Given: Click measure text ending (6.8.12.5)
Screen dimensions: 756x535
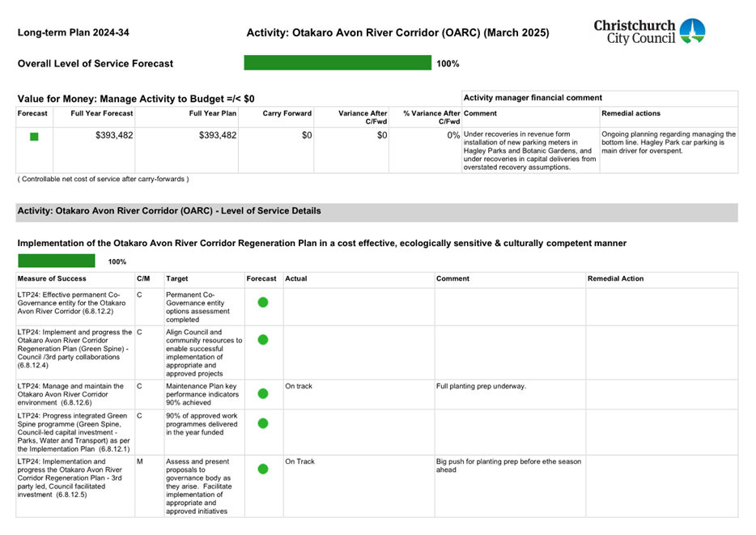Looking at the screenshot, I should point(70,478).
